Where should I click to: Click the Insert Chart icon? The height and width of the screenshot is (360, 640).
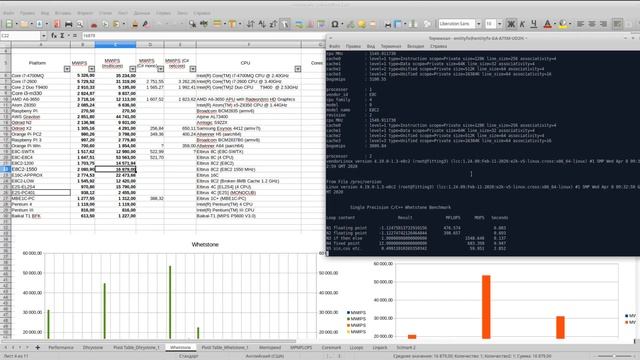click(x=310, y=24)
